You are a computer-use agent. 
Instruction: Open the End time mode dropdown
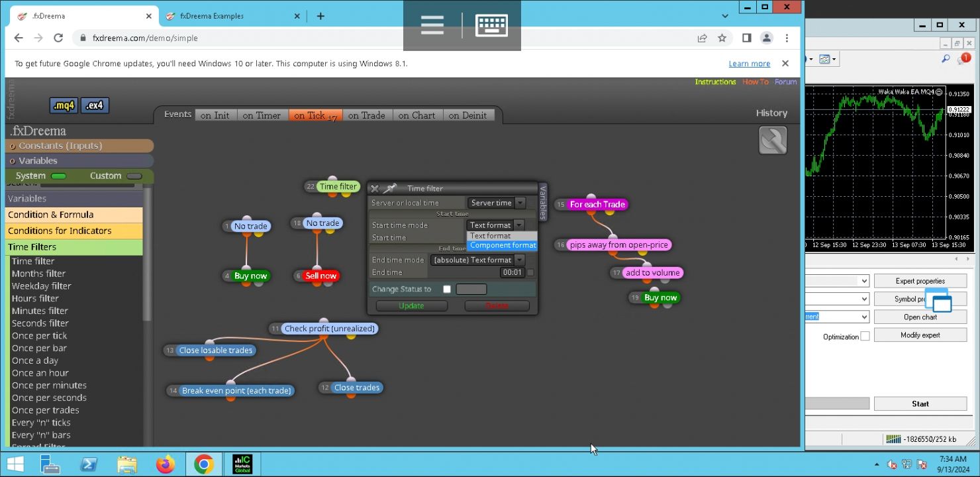[477, 260]
